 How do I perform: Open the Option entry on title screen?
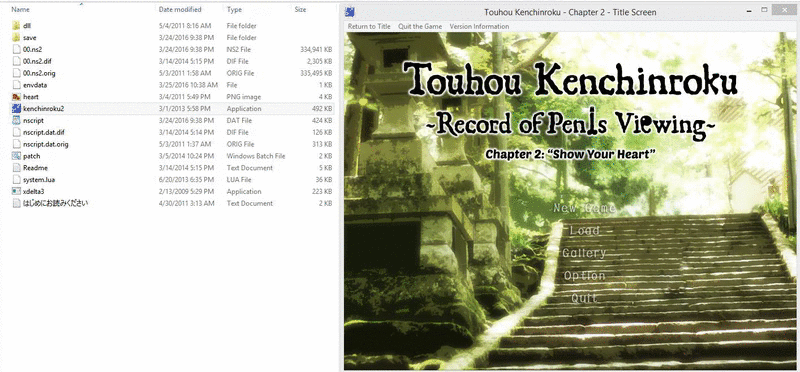584,276
